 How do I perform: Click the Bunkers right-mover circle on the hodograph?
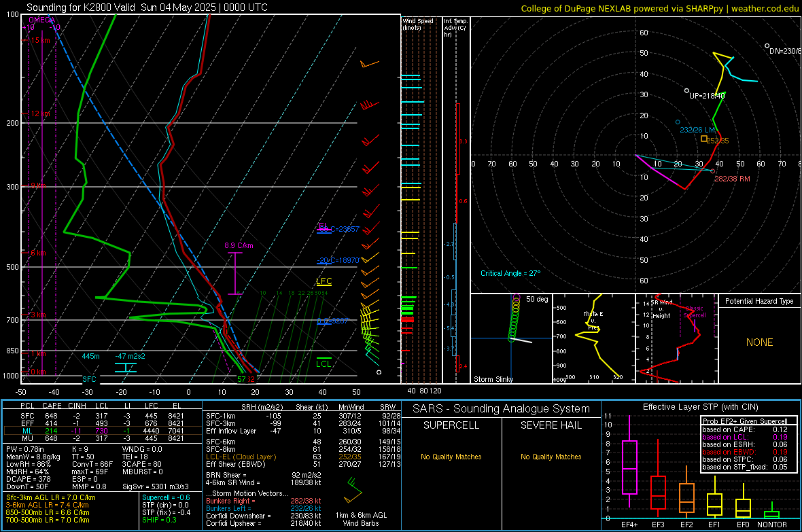tap(712, 171)
